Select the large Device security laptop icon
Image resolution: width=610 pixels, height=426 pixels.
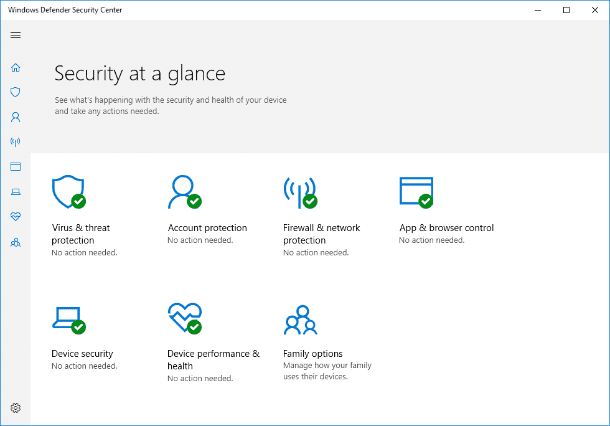(x=69, y=320)
